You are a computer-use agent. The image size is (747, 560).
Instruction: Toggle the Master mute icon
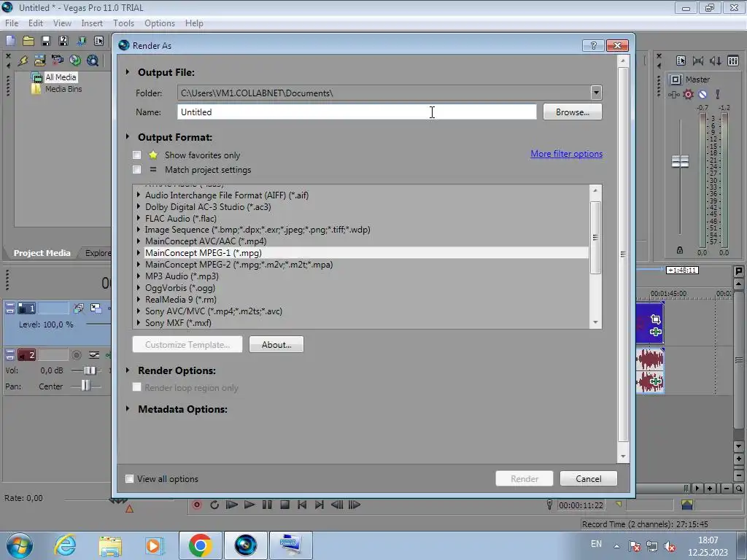[703, 94]
